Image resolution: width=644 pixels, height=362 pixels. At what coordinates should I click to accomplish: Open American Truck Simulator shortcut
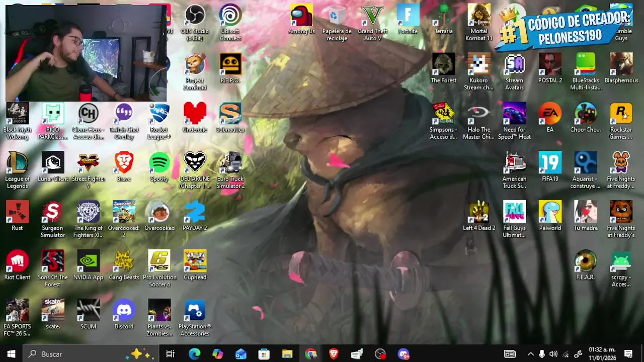[x=515, y=170]
